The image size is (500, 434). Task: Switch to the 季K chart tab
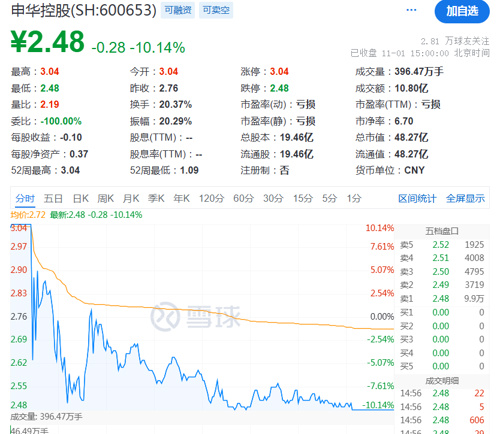tap(156, 199)
